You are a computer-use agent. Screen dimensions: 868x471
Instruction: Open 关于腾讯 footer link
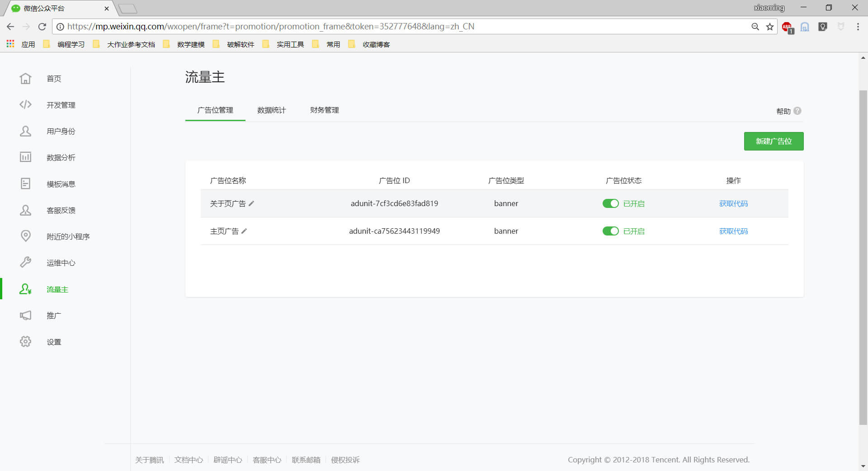point(149,460)
